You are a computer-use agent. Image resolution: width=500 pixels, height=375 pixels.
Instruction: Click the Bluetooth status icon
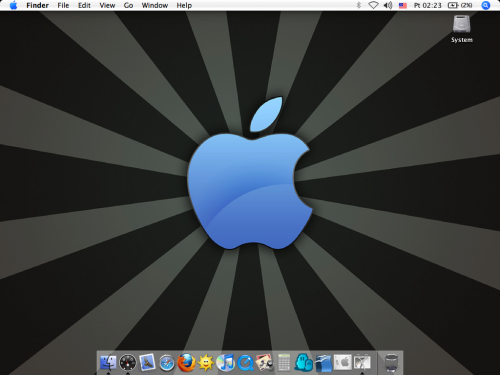point(359,5)
